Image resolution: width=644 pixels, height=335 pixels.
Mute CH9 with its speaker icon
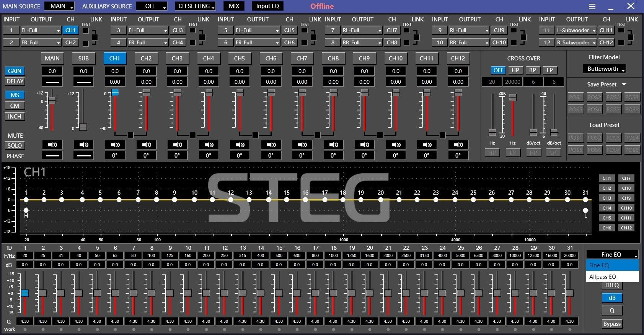(x=364, y=145)
